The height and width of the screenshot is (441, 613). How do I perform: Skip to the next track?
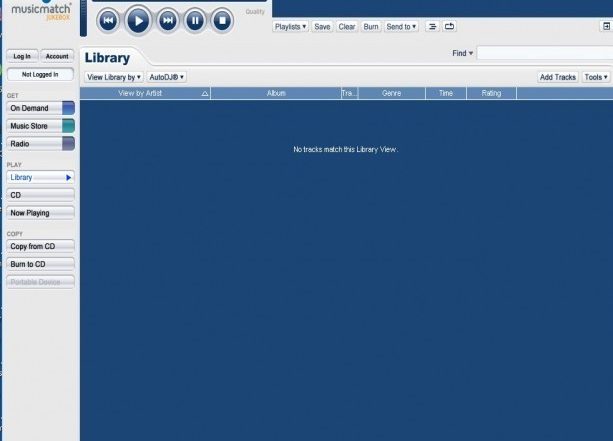(x=168, y=20)
